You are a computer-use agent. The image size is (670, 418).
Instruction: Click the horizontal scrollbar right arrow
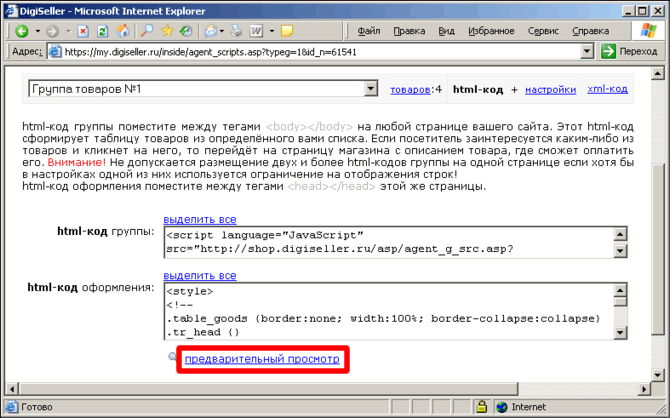pos(644,389)
